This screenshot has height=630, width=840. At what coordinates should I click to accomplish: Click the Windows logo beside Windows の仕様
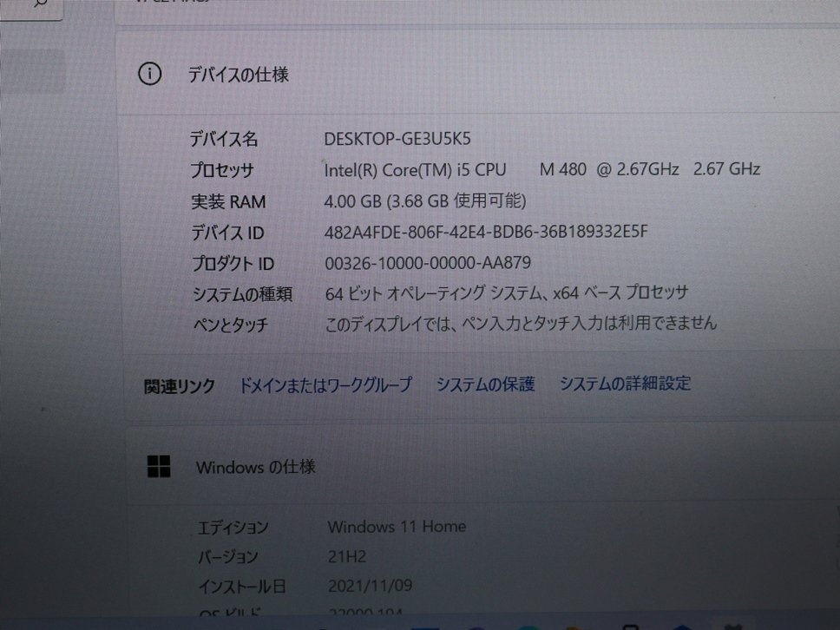(x=159, y=467)
